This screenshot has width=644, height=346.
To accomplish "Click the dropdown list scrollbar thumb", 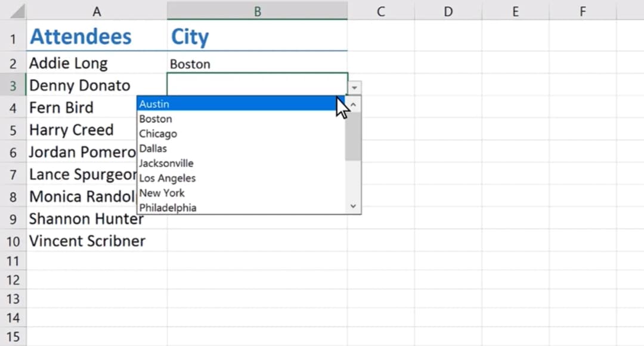I will (353, 137).
